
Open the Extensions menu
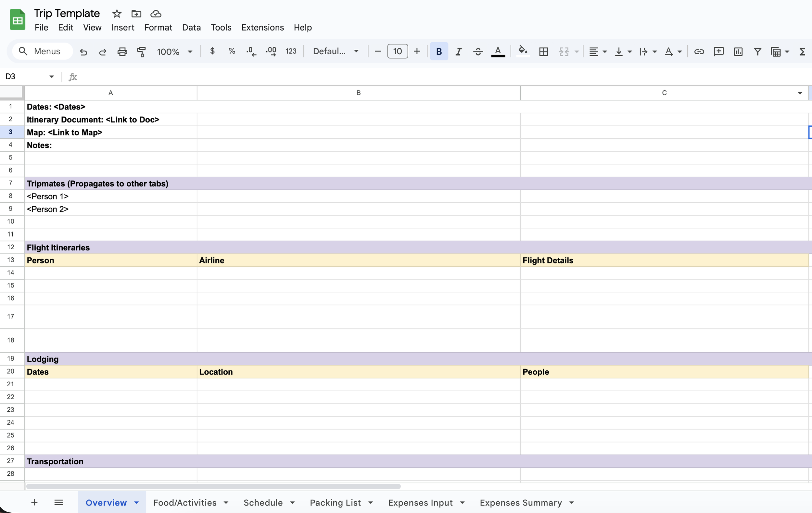[x=262, y=27]
